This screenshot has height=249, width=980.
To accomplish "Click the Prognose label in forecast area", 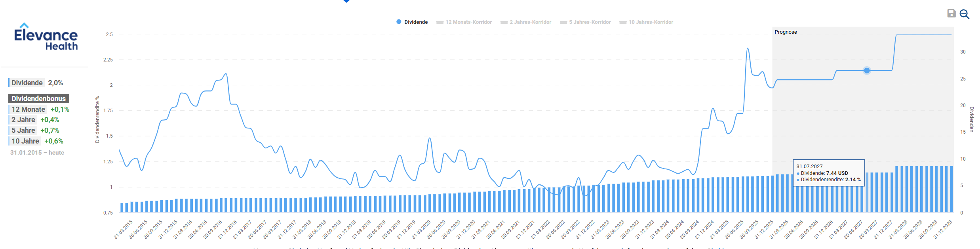I will [x=786, y=32].
